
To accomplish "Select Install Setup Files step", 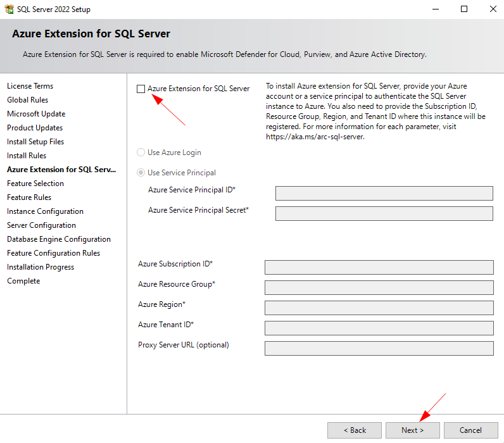I will point(35,142).
